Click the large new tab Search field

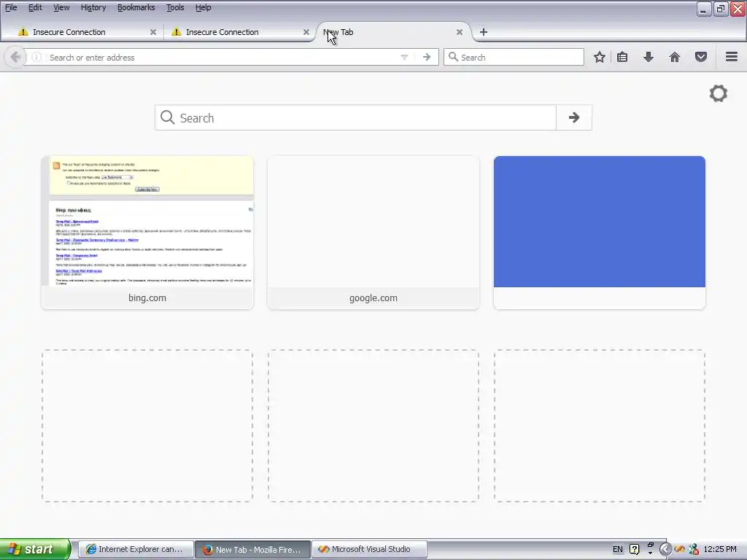(355, 117)
